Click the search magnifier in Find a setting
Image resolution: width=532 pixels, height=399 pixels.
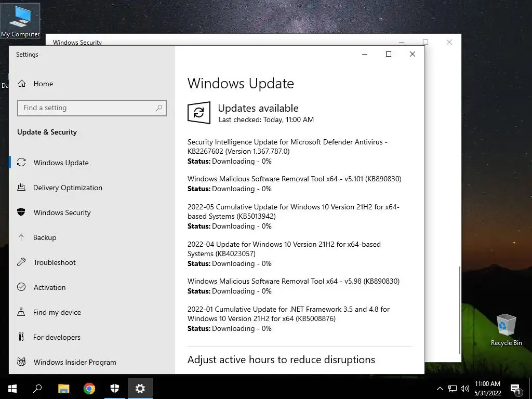[159, 108]
